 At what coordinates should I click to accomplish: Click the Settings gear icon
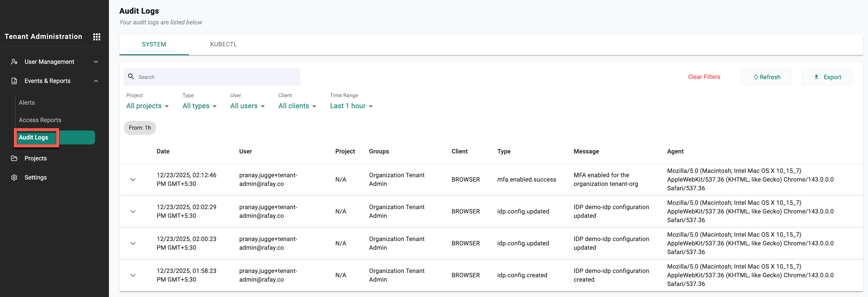pyautogui.click(x=14, y=178)
